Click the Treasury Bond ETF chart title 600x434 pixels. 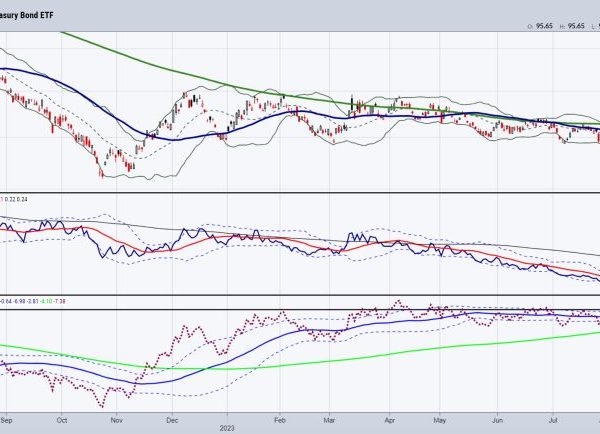26,15
